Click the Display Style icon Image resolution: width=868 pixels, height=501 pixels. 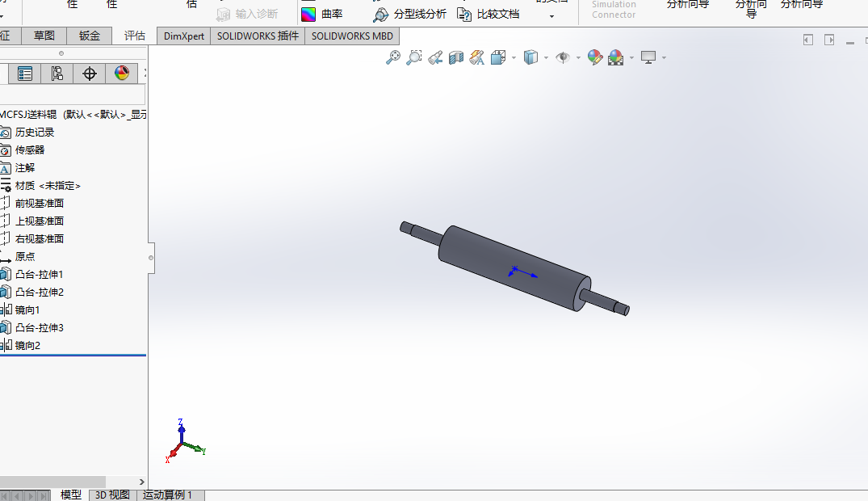[530, 57]
